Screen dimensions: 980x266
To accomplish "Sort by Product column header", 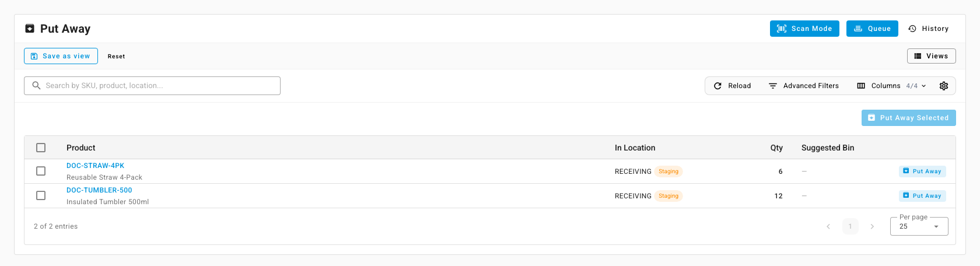I will point(81,148).
